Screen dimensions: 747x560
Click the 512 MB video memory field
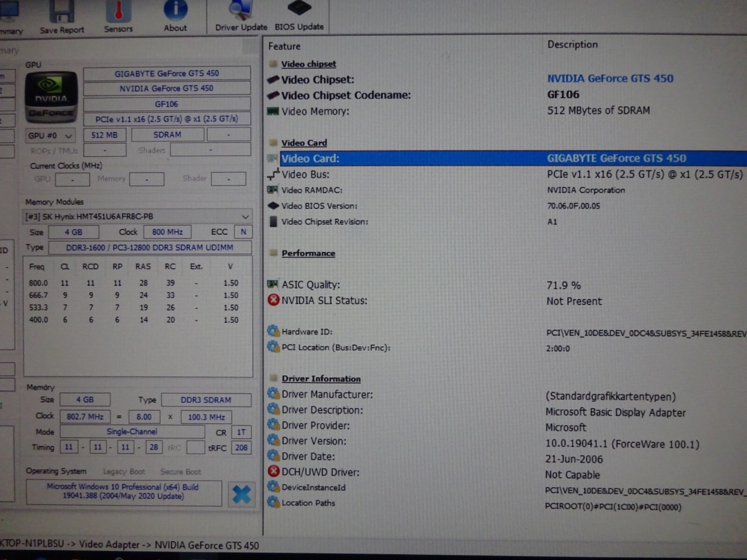coord(105,135)
